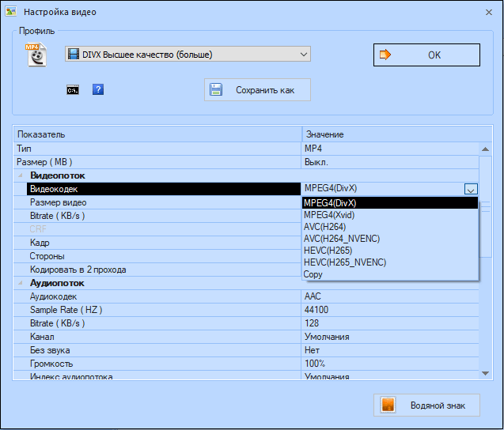Click the MP4 file format icon
This screenshot has height=430, width=504.
[36, 55]
